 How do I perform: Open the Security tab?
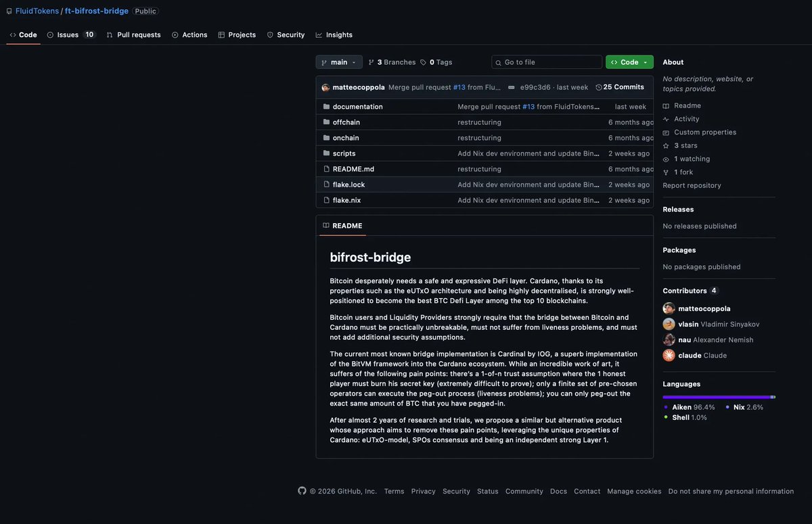pyautogui.click(x=286, y=34)
